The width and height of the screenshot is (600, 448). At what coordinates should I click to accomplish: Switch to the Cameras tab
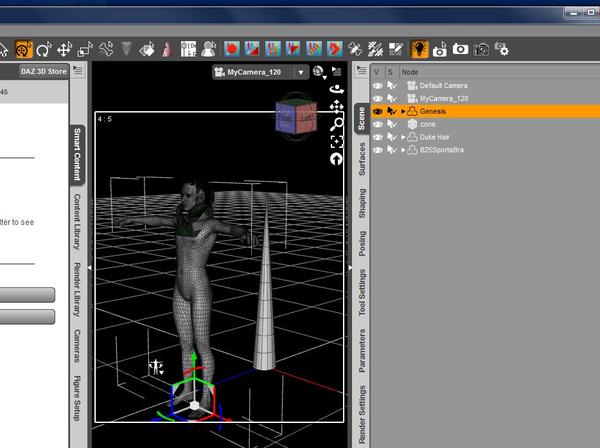point(77,345)
